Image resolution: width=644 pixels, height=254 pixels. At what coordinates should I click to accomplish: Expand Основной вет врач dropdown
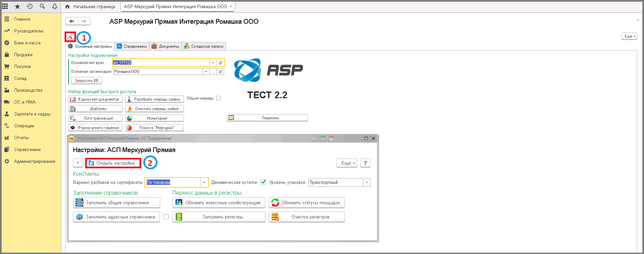(x=213, y=63)
